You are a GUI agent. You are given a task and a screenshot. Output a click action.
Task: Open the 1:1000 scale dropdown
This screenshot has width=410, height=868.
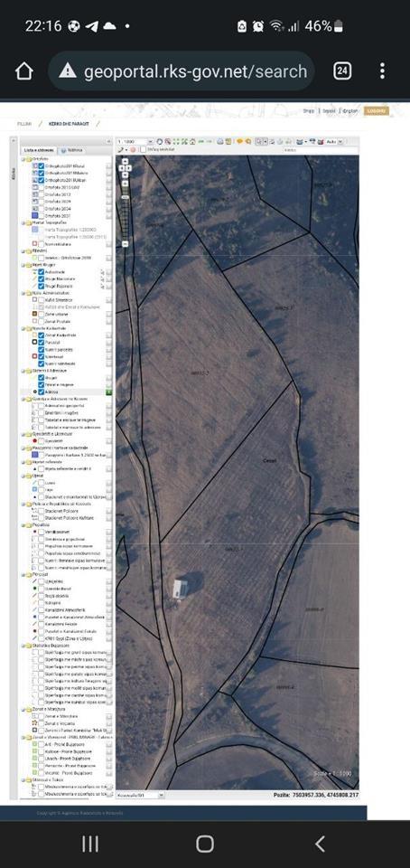click(x=135, y=142)
